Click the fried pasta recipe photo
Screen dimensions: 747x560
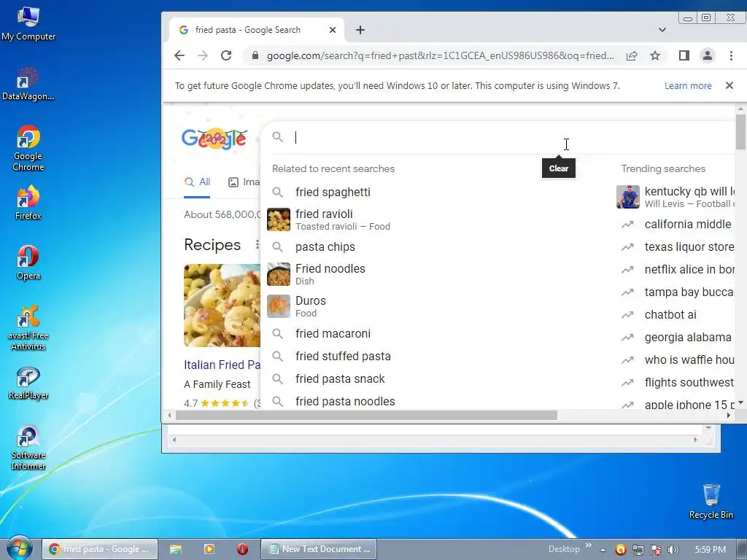tap(222, 306)
